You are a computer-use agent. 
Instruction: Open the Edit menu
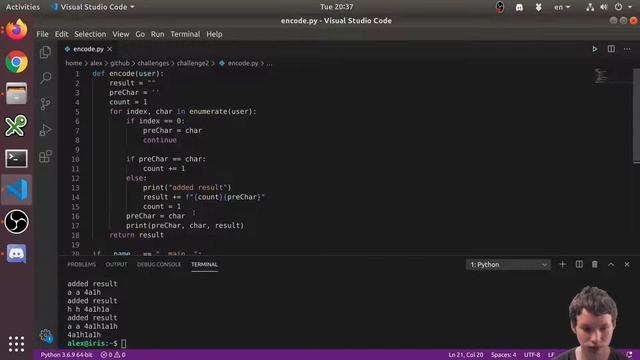tap(62, 34)
